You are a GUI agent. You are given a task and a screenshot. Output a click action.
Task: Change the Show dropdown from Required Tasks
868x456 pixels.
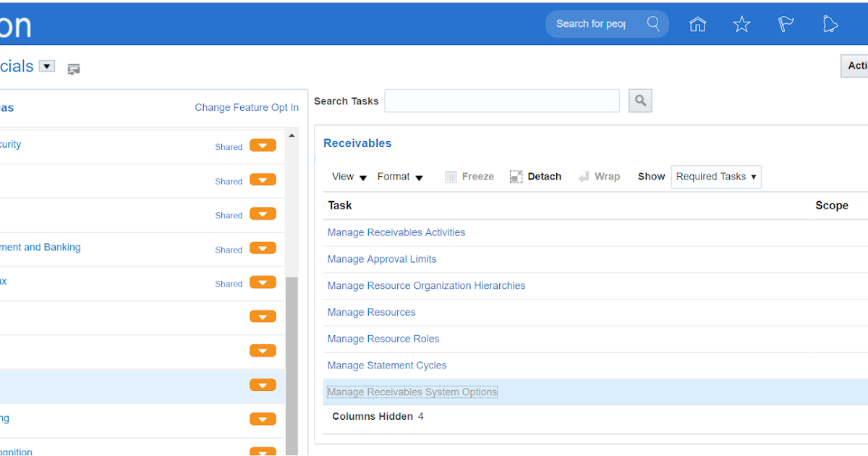pyautogui.click(x=715, y=176)
